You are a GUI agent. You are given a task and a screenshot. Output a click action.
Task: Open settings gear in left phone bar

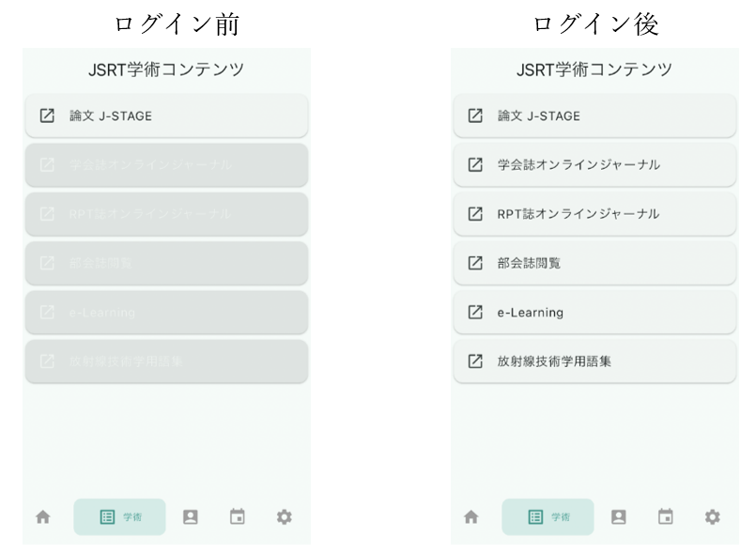[x=284, y=516]
